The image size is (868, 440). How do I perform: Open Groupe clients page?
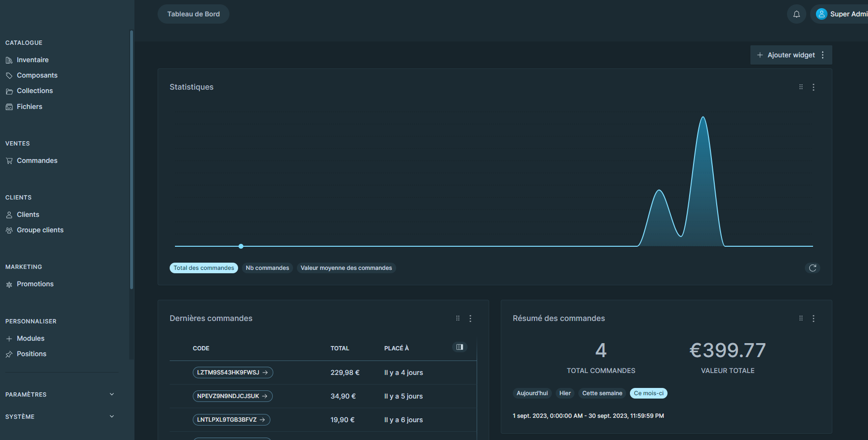[40, 230]
